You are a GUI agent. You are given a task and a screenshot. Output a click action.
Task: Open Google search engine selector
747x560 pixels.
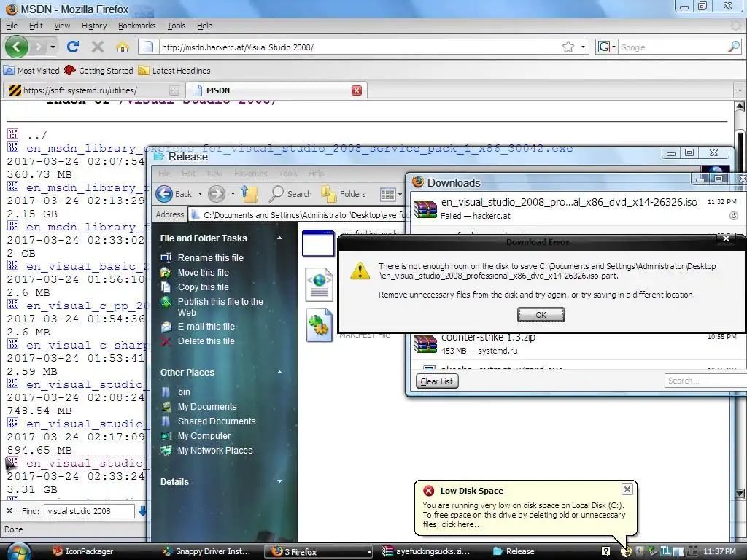(x=607, y=47)
